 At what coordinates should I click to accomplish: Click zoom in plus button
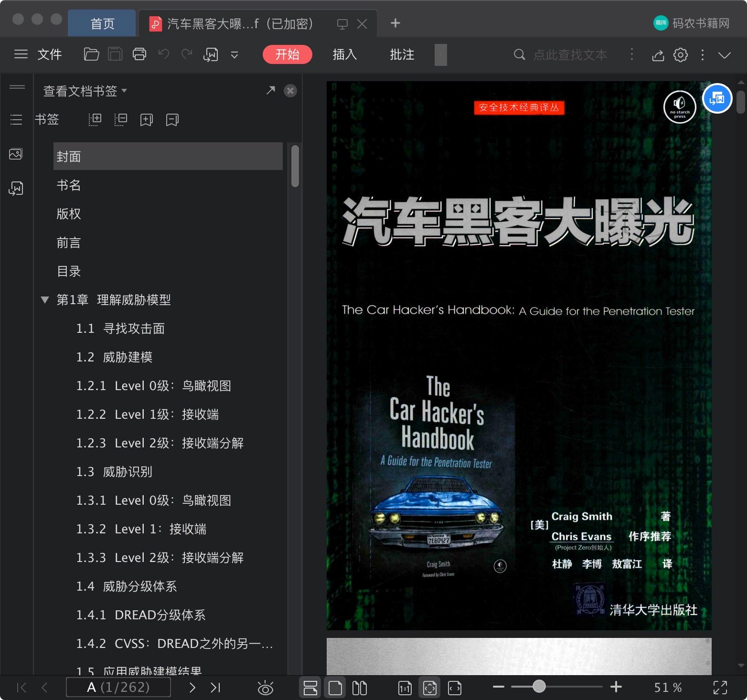(x=616, y=687)
